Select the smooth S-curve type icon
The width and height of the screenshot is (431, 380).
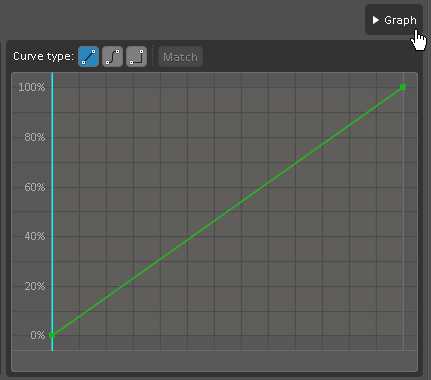click(112, 57)
